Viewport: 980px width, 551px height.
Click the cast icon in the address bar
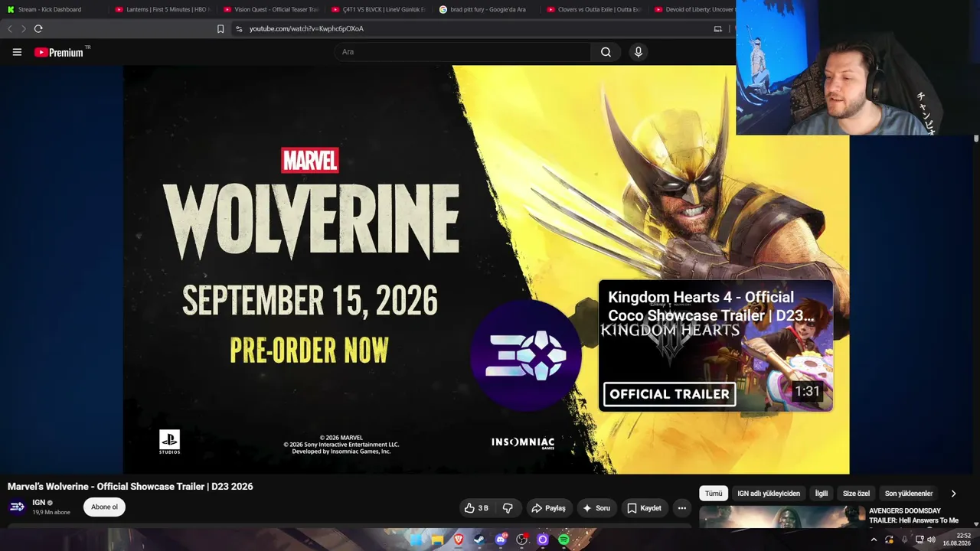point(717,29)
